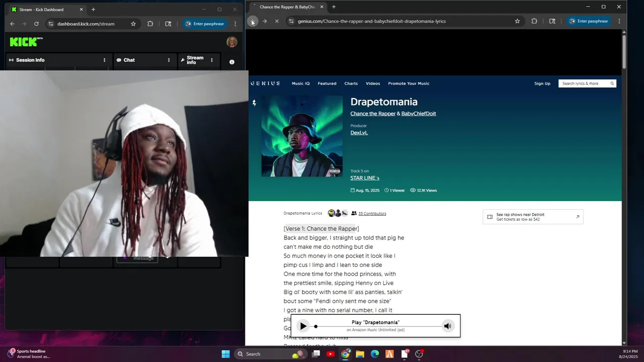This screenshot has width=644, height=362.
Task: Click the back arrow in the Genius browser window
Action: 253,21
